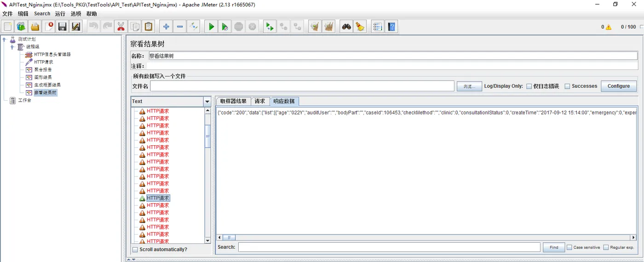Click the Save As toolbar icon

76,27
